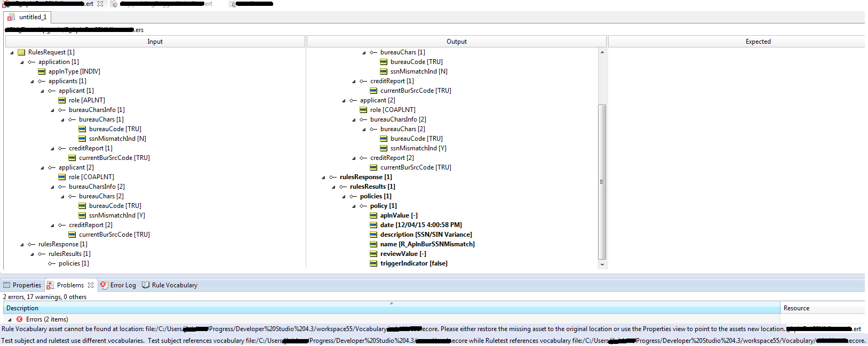
Task: Collapse the Errors (2 items) group
Action: pyautogui.click(x=10, y=320)
